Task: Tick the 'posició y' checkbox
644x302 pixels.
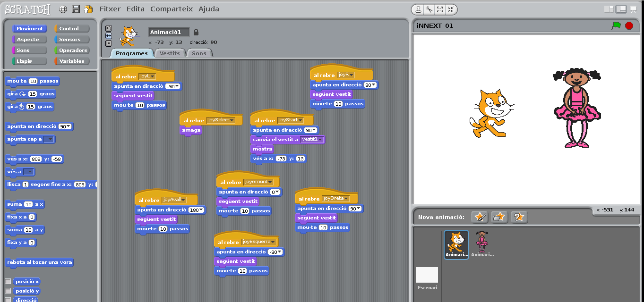Action: point(8,291)
